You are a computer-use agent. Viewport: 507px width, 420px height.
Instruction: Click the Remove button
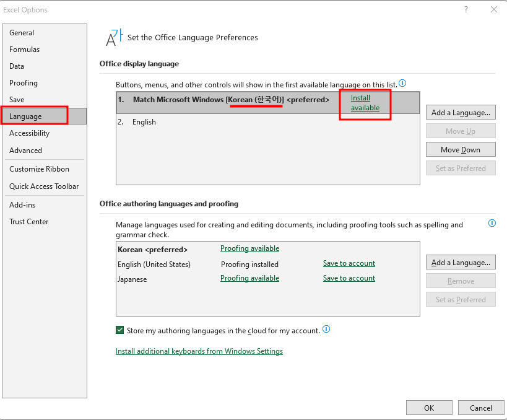point(461,281)
